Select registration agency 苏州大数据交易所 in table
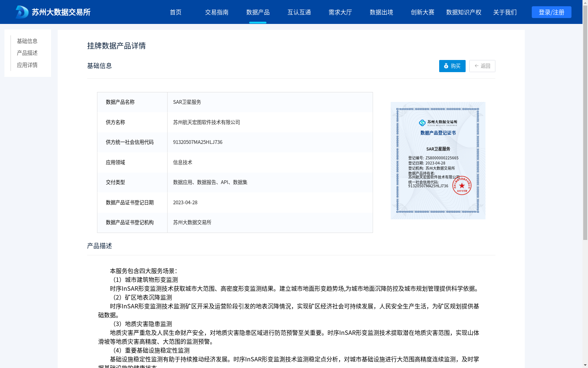The image size is (588, 368). pyautogui.click(x=192, y=222)
